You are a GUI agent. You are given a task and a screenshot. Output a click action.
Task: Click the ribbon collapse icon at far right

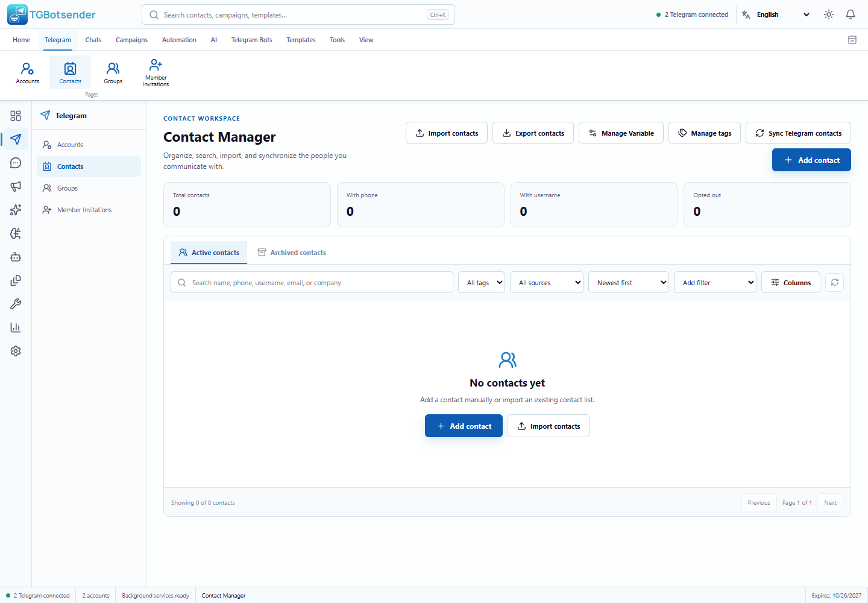click(x=852, y=40)
